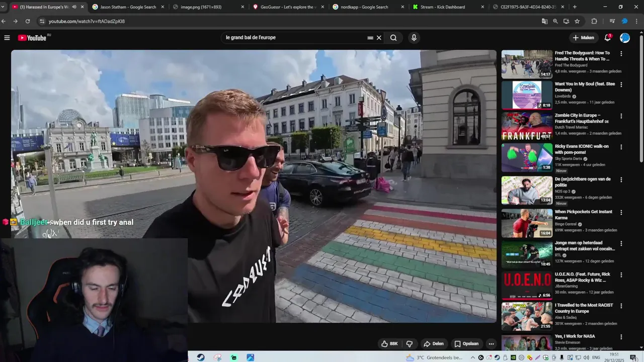The width and height of the screenshot is (644, 362).
Task: Dislike the video with thumbs-down
Action: point(410,344)
